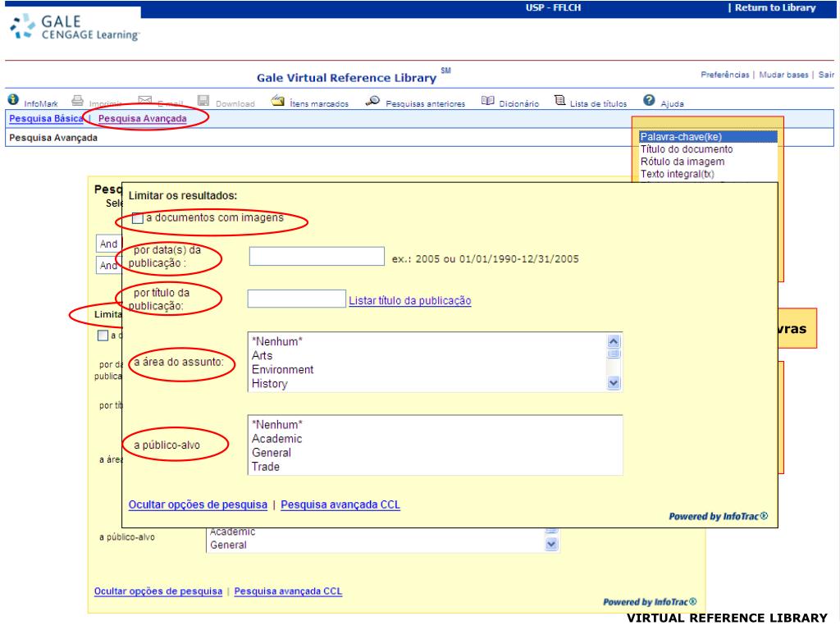Image resolution: width=840 pixels, height=630 pixels.
Task: Click bottom Pesquisa avançada CCL link
Action: coord(288,591)
